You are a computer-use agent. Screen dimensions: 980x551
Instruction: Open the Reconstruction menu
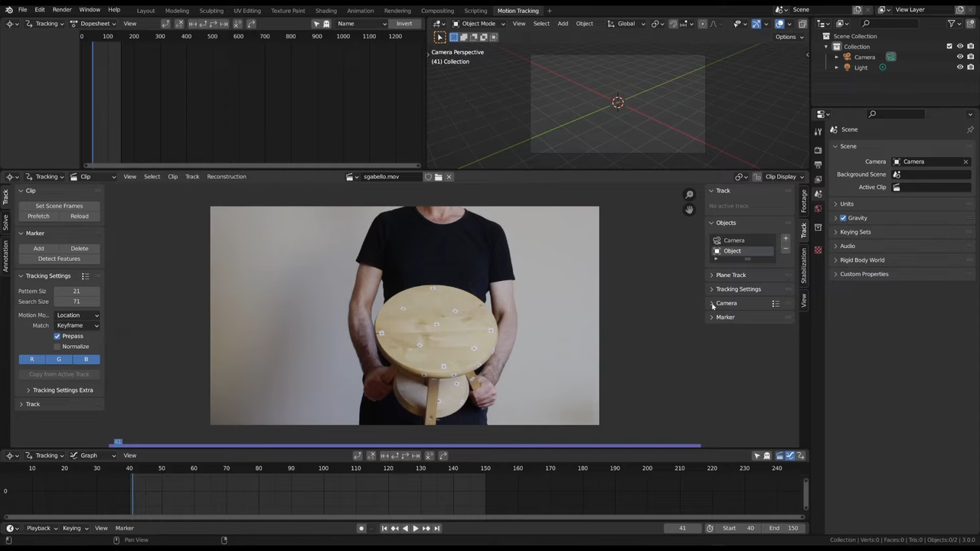[226, 176]
